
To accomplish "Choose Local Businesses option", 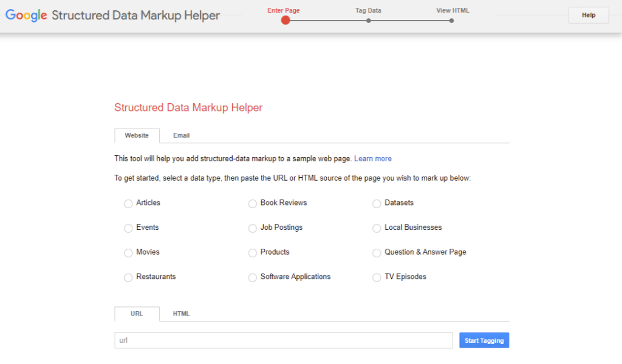I will [377, 228].
